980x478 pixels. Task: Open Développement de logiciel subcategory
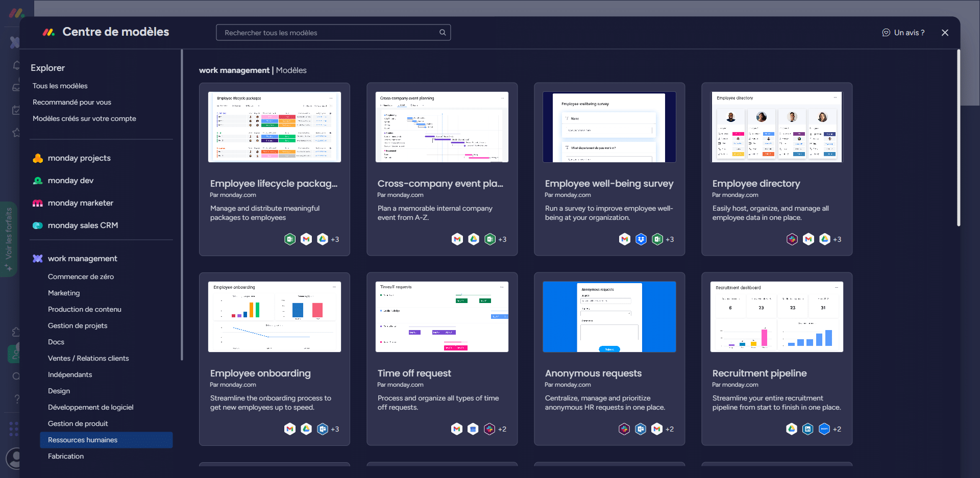pyautogui.click(x=91, y=407)
